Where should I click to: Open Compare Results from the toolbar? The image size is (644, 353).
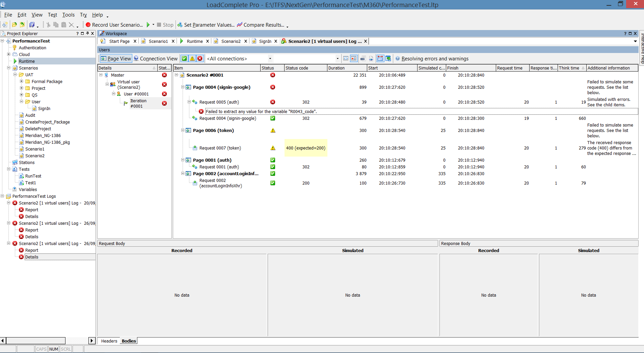click(261, 25)
